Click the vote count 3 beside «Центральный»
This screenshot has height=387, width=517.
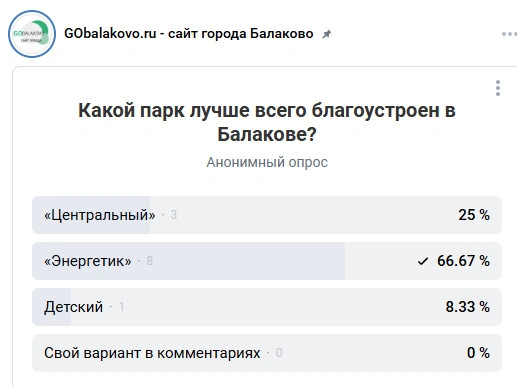[173, 215]
